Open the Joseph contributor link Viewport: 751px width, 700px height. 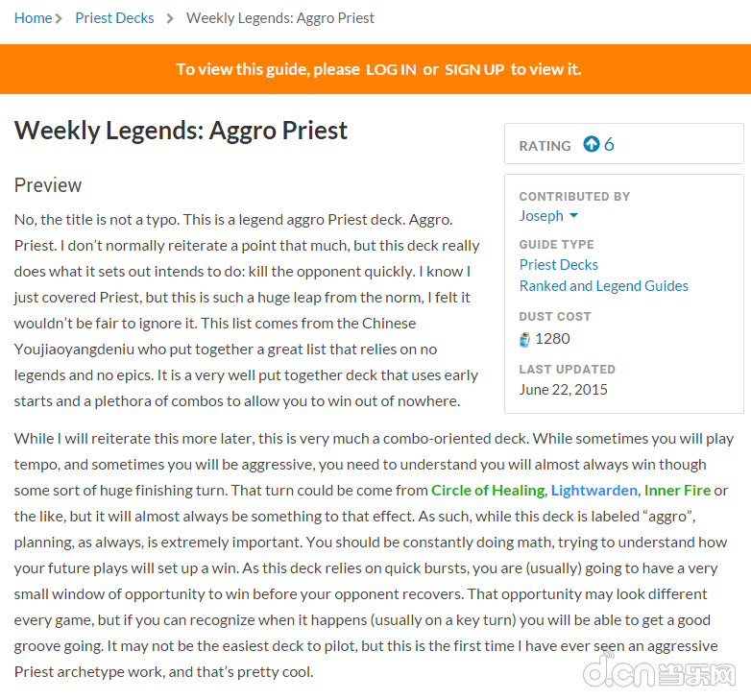(x=542, y=216)
